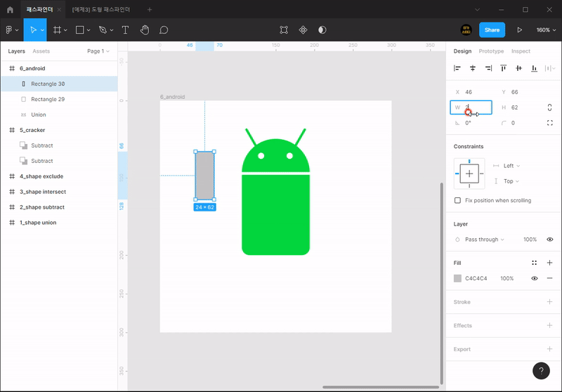The height and width of the screenshot is (392, 562).
Task: Click the constraints diagram widget
Action: 469,174
